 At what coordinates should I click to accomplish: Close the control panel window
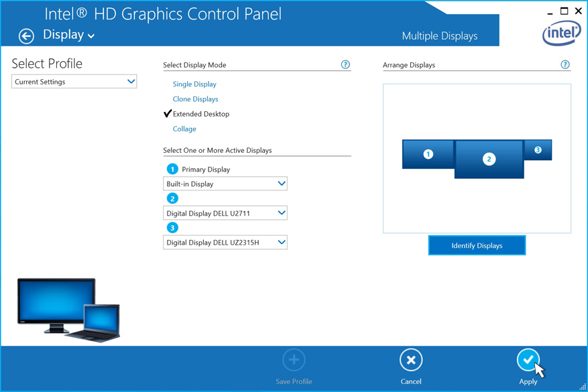tap(578, 11)
